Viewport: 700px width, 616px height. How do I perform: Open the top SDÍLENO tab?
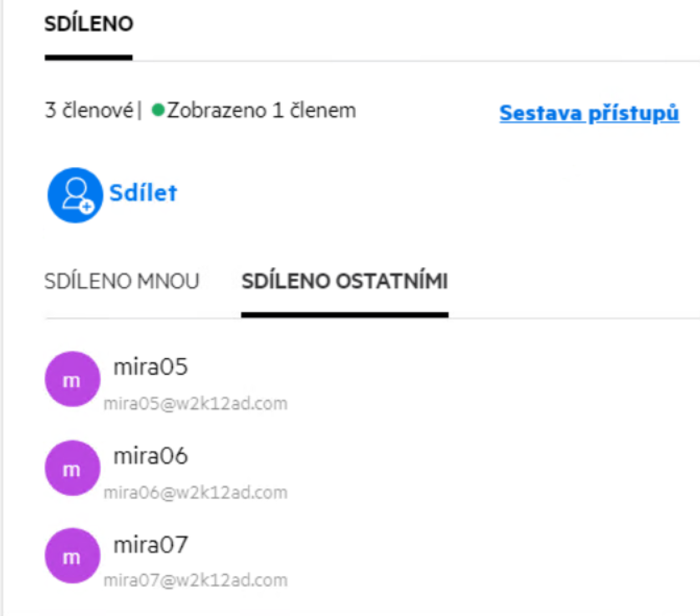pos(89,25)
